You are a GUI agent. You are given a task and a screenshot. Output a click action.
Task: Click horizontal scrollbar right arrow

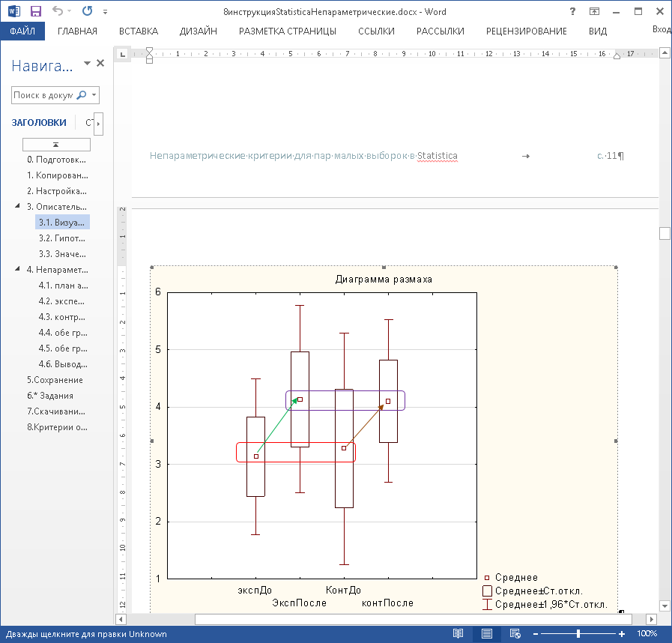coord(652,620)
